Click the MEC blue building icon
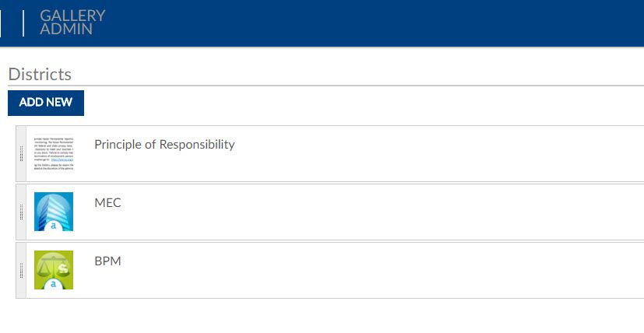 click(54, 212)
